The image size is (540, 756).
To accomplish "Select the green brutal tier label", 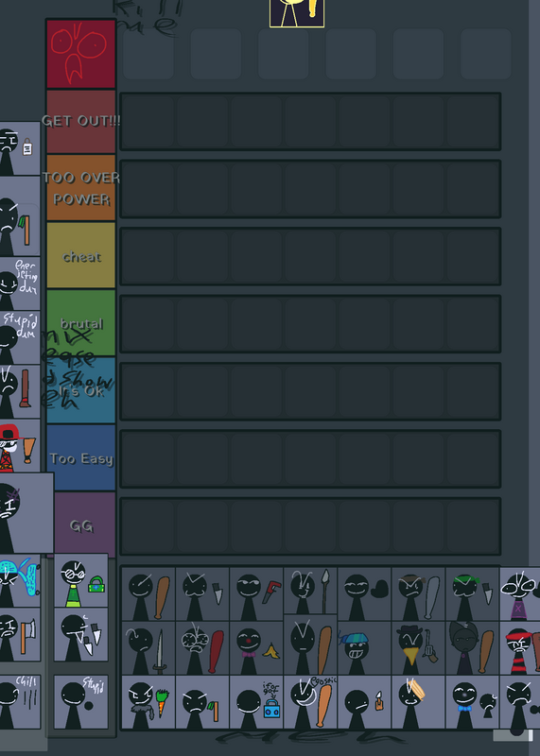I will pos(81,323).
